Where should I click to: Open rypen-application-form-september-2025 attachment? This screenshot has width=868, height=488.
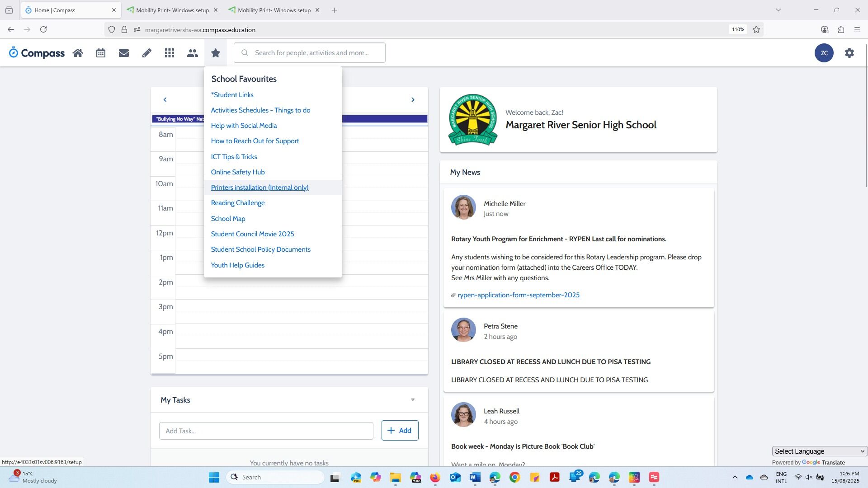tap(518, 295)
